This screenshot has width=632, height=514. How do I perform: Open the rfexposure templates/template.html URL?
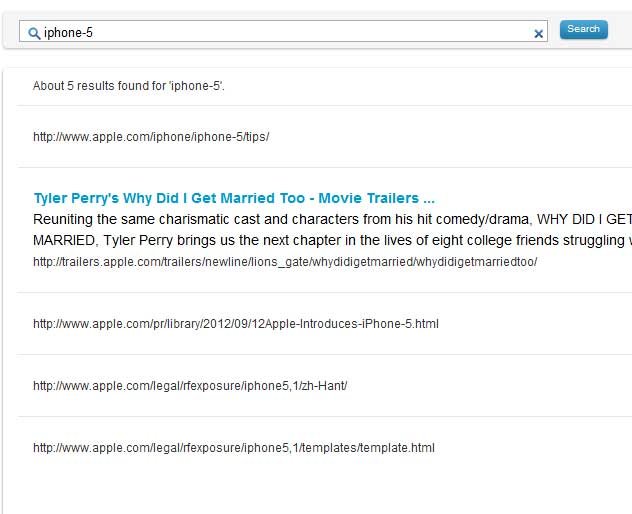coord(234,448)
